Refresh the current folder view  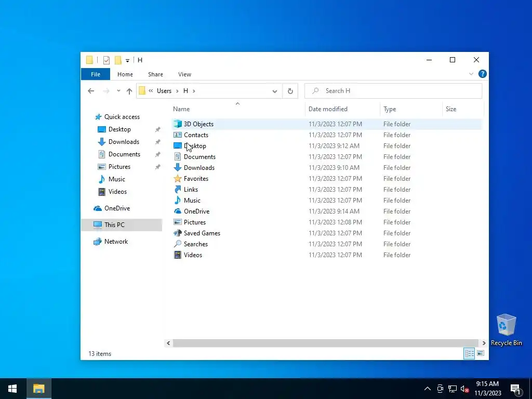click(290, 91)
